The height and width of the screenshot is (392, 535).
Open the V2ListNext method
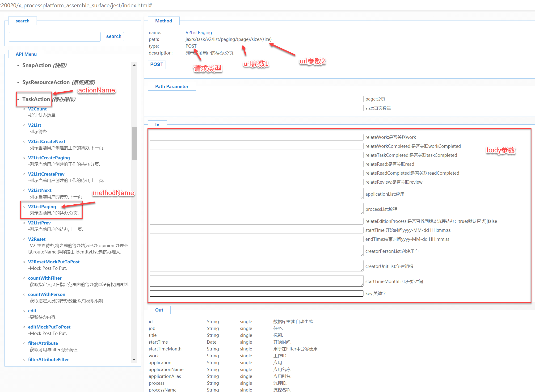coord(40,190)
